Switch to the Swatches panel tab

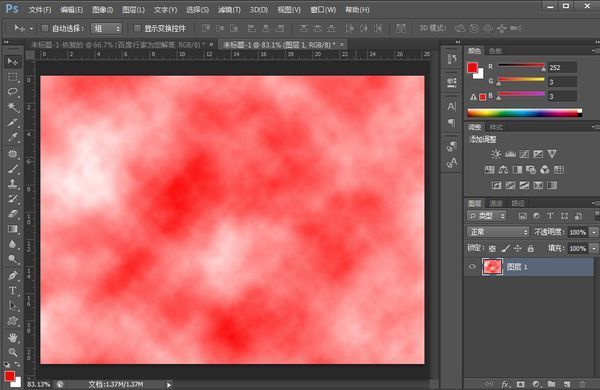[495, 51]
